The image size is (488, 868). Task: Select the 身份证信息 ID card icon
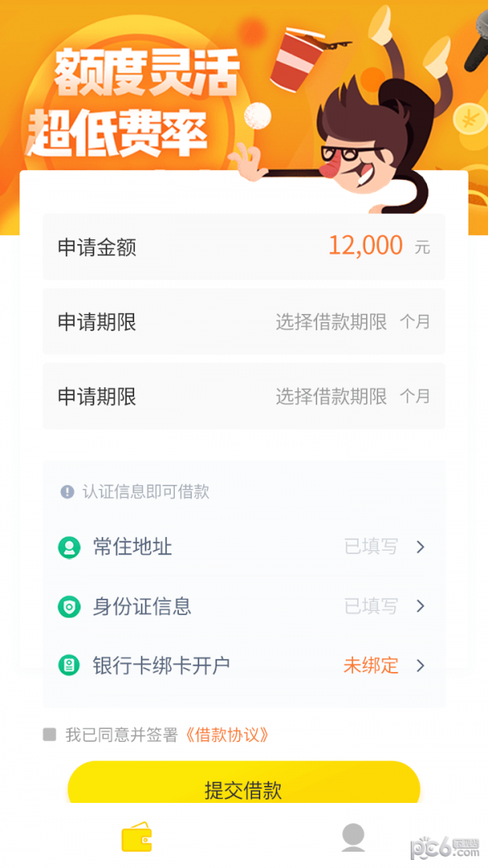point(69,606)
